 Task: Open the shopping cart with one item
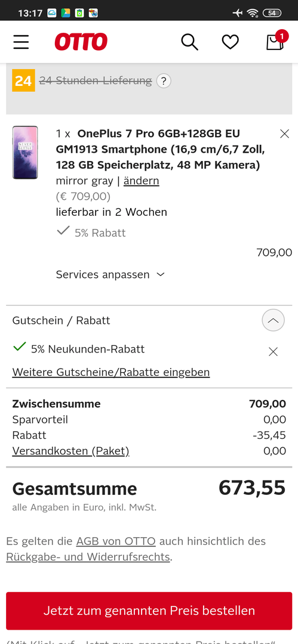(x=275, y=41)
